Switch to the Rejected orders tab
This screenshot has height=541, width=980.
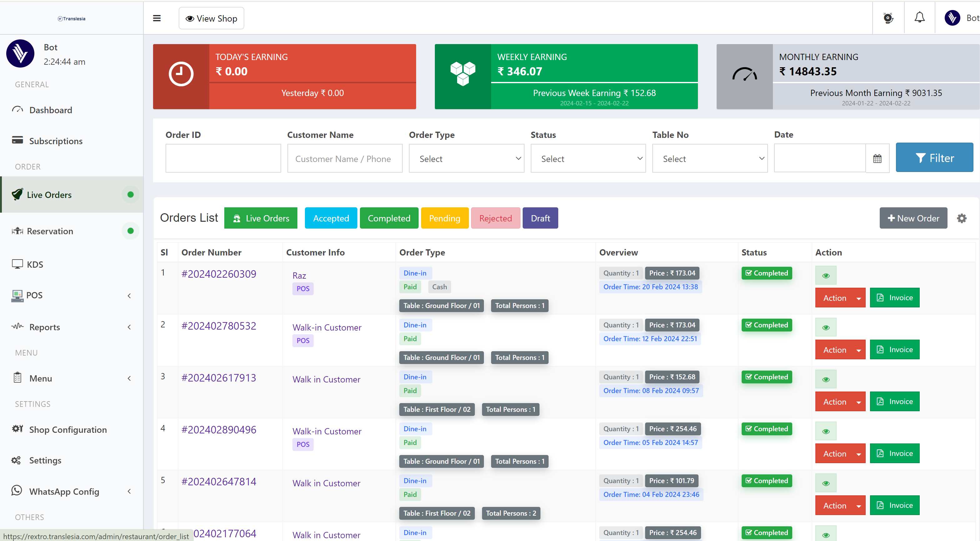click(495, 218)
